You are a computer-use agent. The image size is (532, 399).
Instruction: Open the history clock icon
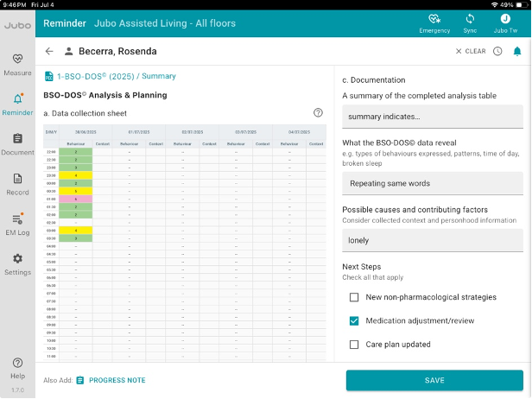click(497, 51)
